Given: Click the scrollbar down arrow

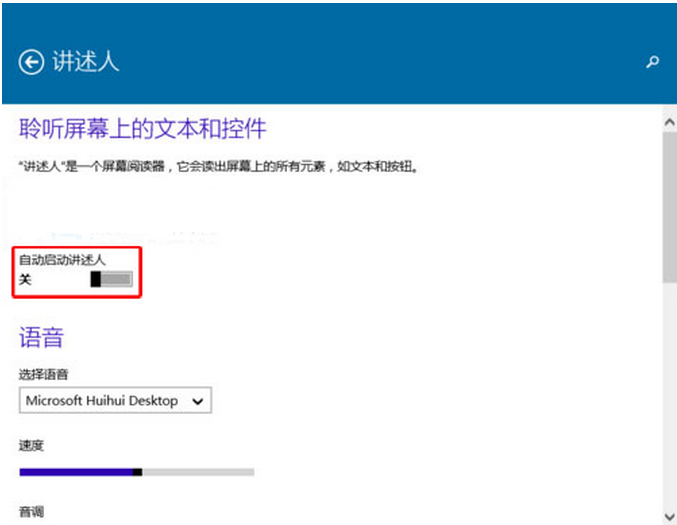Looking at the screenshot, I should click(x=669, y=512).
